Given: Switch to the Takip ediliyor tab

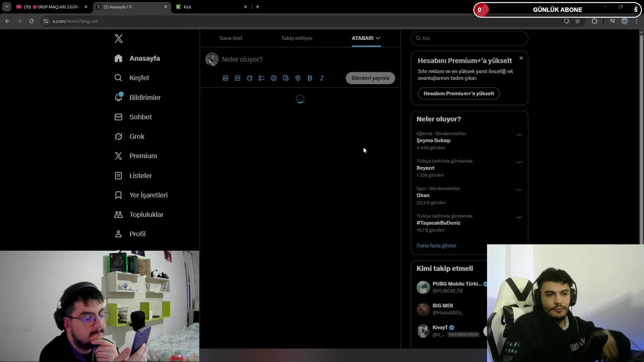Looking at the screenshot, I should [x=297, y=38].
